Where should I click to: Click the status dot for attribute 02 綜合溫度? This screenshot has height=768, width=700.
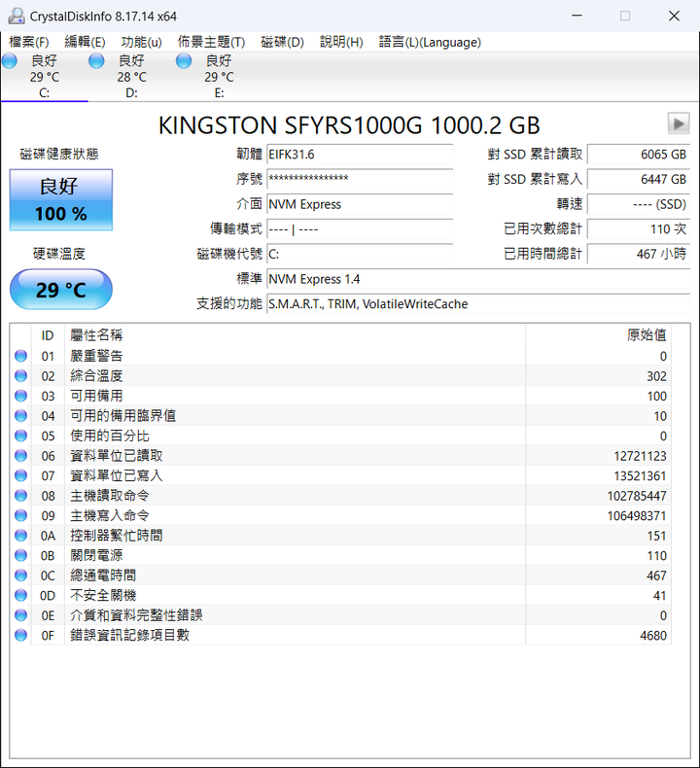20,375
